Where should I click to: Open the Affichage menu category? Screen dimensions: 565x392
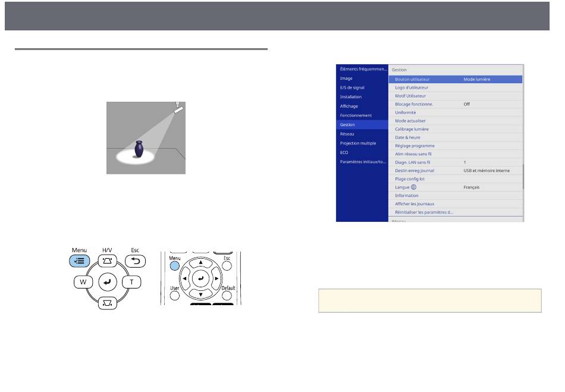363,106
